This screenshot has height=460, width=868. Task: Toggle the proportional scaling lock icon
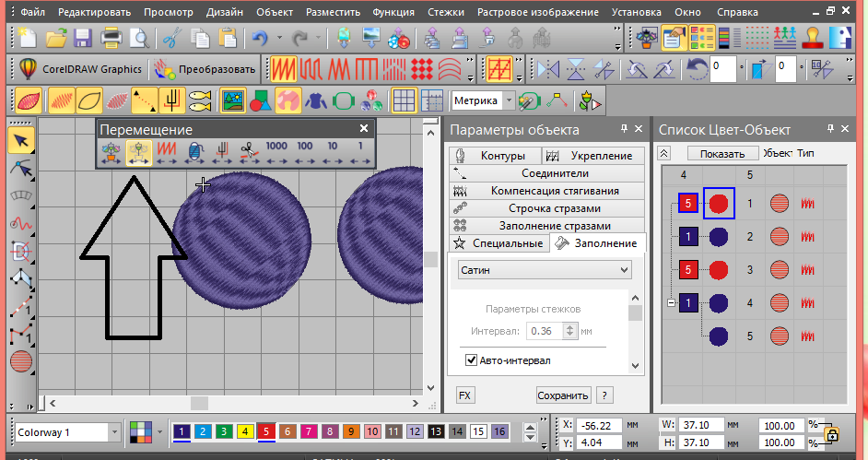pyautogui.click(x=832, y=434)
